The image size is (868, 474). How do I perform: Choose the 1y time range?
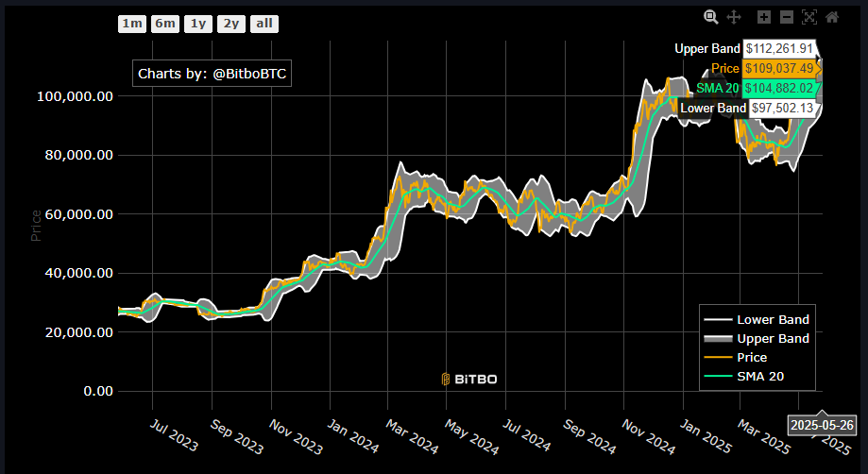198,24
